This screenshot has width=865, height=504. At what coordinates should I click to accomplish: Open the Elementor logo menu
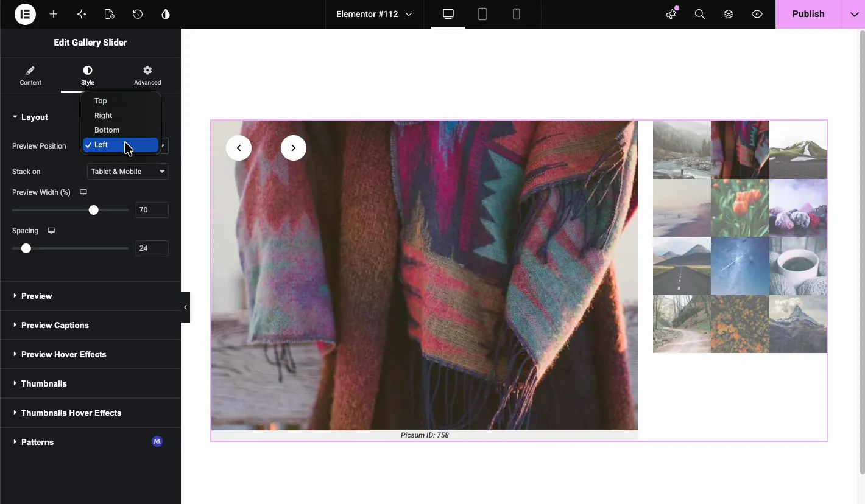click(25, 14)
